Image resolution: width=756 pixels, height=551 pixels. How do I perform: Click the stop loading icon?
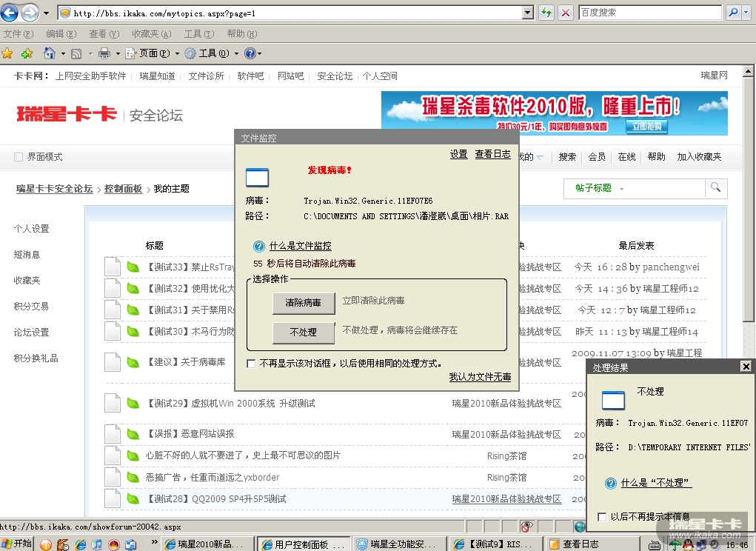point(566,13)
